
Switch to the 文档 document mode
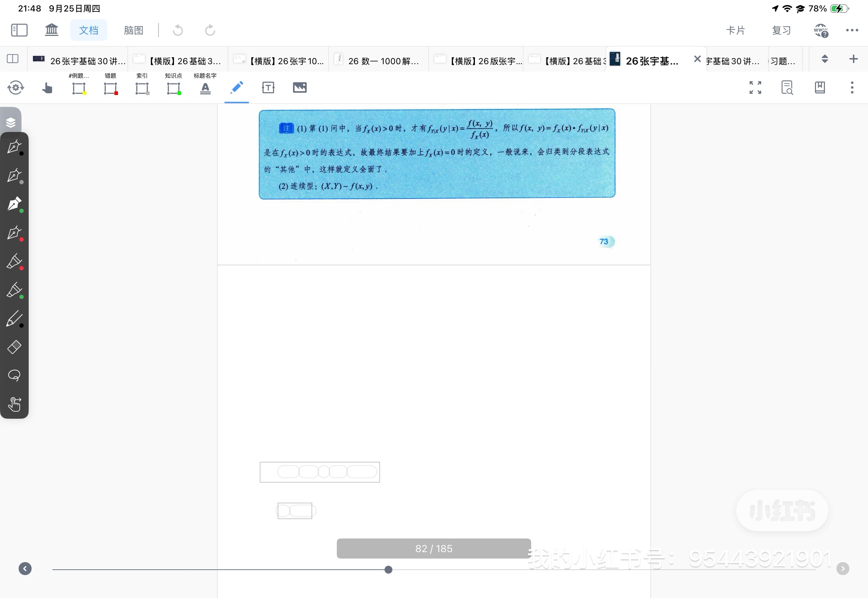pyautogui.click(x=89, y=30)
